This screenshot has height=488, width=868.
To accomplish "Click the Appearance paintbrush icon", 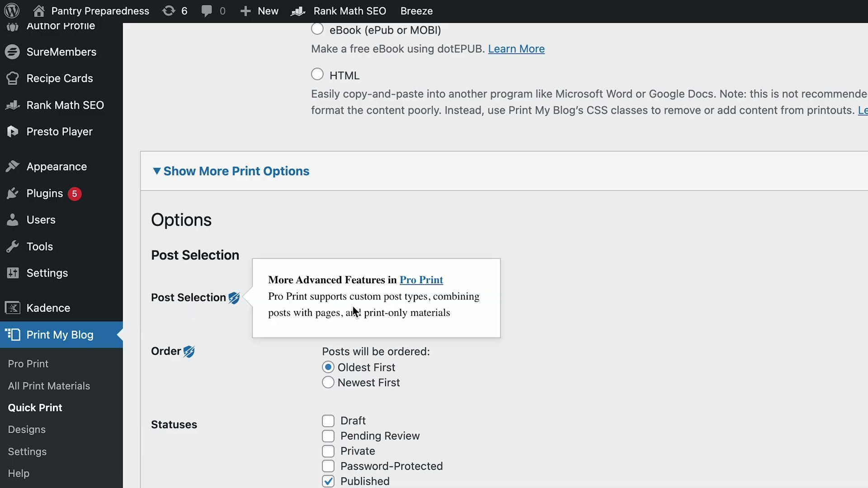I will click(x=13, y=166).
